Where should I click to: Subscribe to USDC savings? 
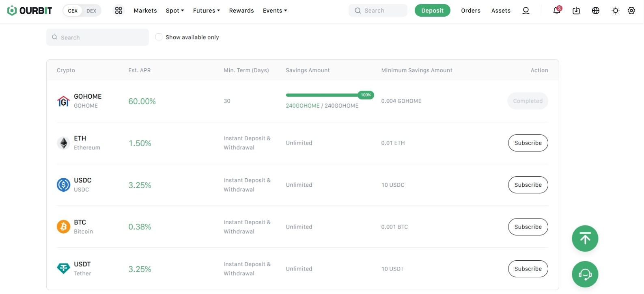(528, 185)
